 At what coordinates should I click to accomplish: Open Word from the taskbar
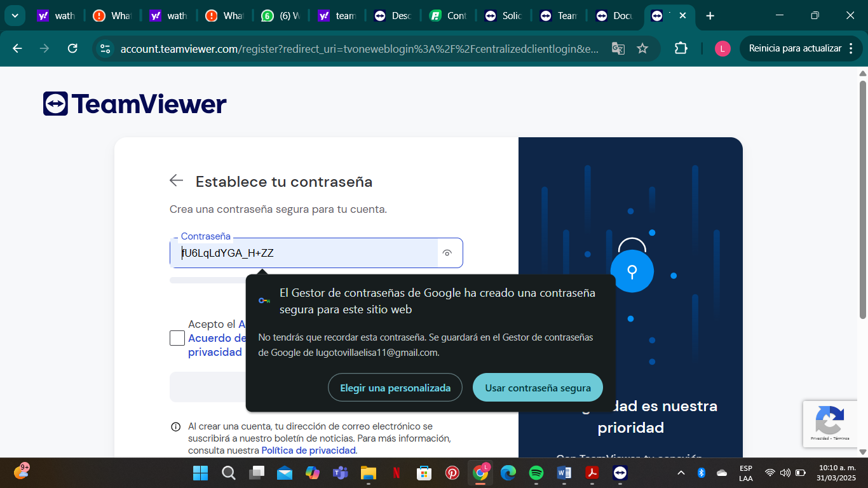[564, 473]
